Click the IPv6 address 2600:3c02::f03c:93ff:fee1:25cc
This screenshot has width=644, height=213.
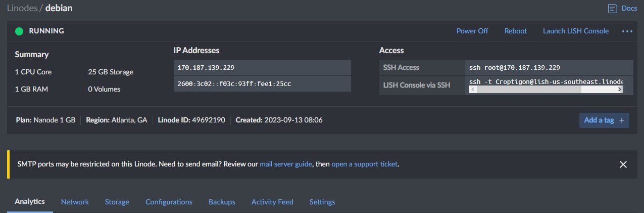[234, 84]
